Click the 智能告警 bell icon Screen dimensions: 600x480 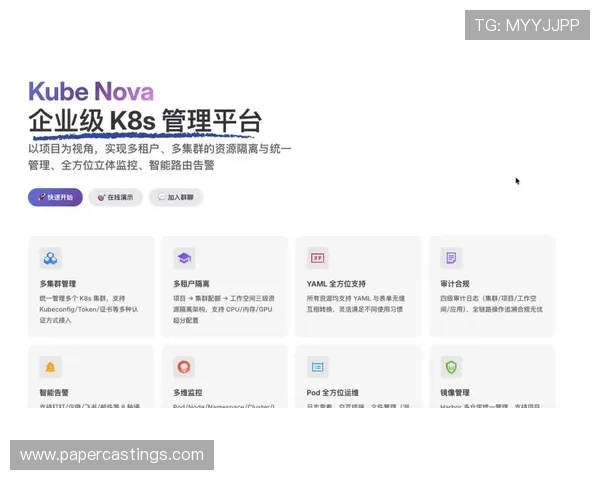tap(51, 367)
